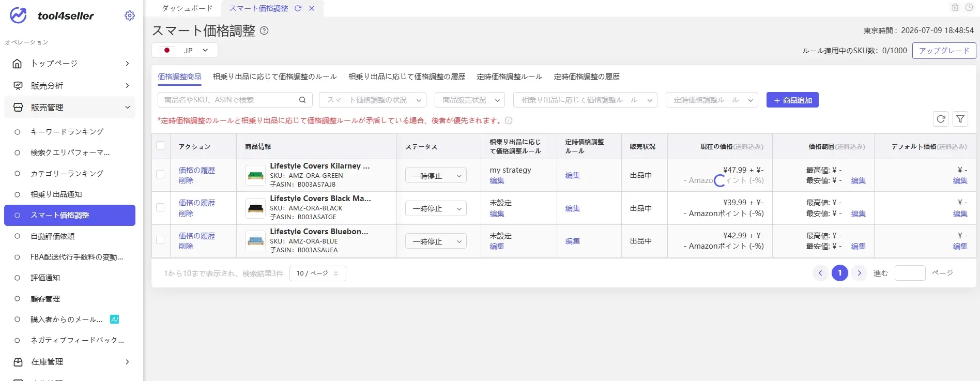
Task: Select 相乗り出品に応じて価格調整のルール tab
Action: (275, 77)
